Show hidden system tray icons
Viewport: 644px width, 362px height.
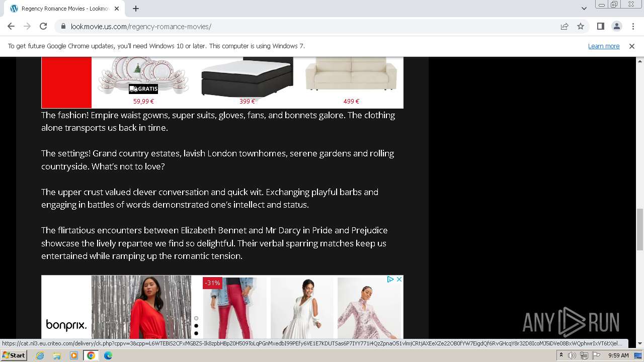[561, 355]
